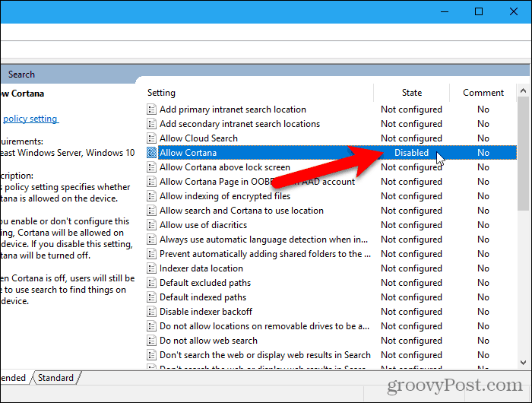Maximize the Group Policy Editor window
This screenshot has height=403, width=532.
click(x=478, y=11)
